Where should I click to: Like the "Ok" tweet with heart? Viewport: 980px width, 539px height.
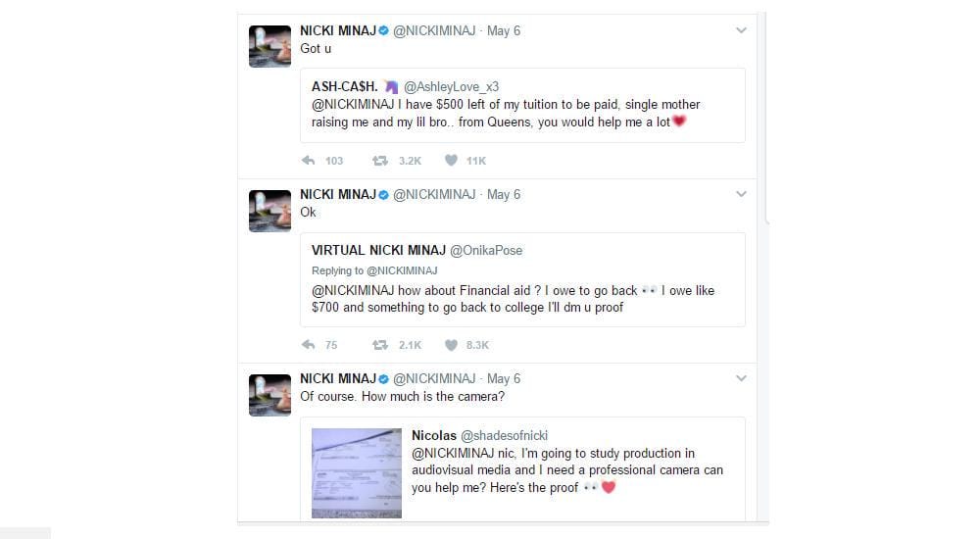tap(451, 345)
